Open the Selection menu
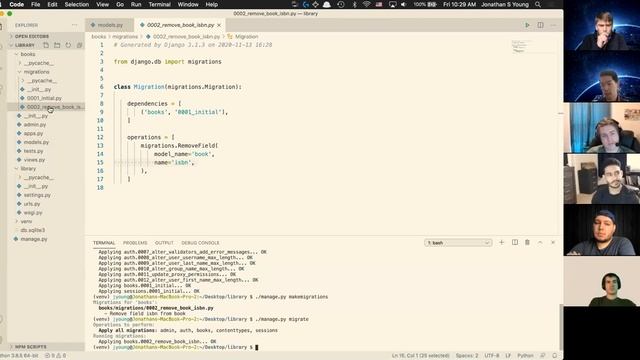Image resolution: width=640 pixels, height=360 pixels. [77, 4]
